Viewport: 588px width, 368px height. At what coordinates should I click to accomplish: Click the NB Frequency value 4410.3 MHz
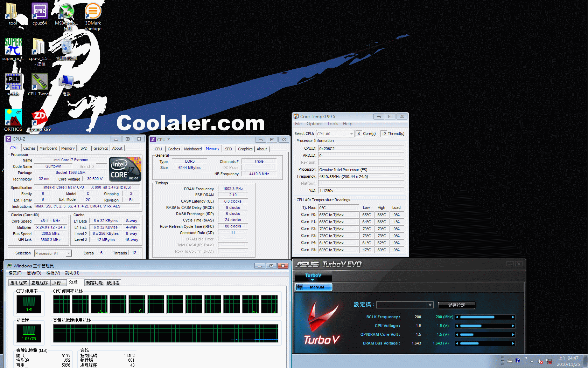coord(259,174)
